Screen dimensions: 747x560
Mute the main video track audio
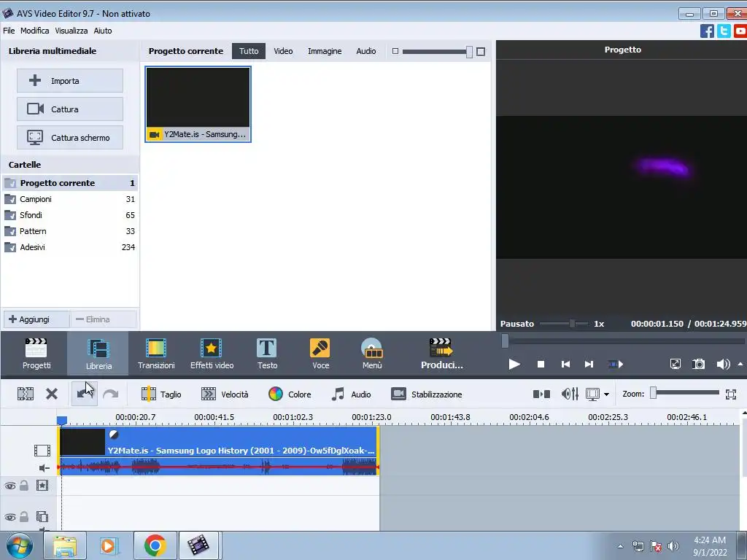[44, 468]
